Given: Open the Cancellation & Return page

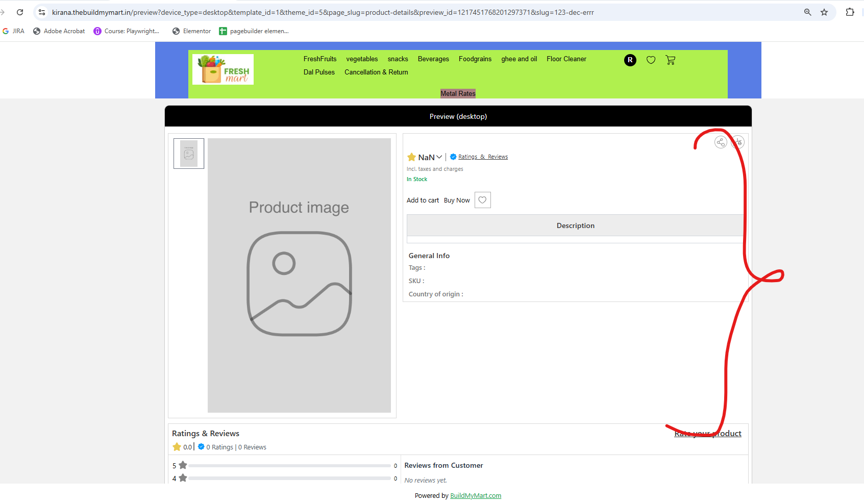Looking at the screenshot, I should tap(376, 72).
